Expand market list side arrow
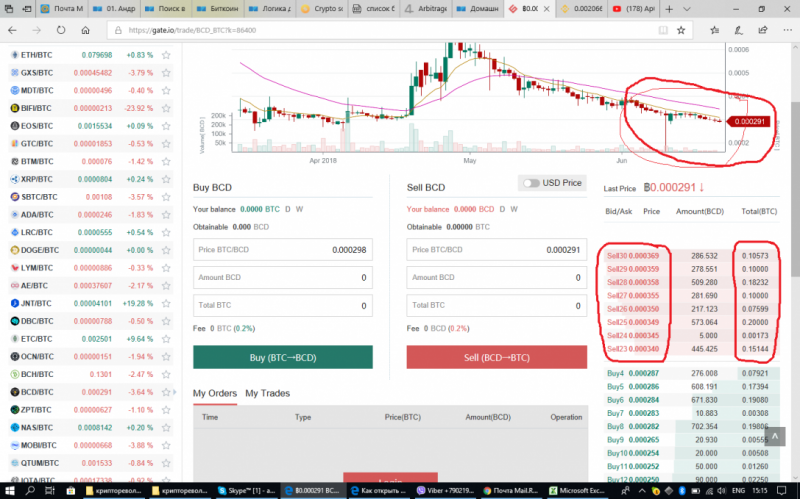800x499 pixels. [x=176, y=392]
